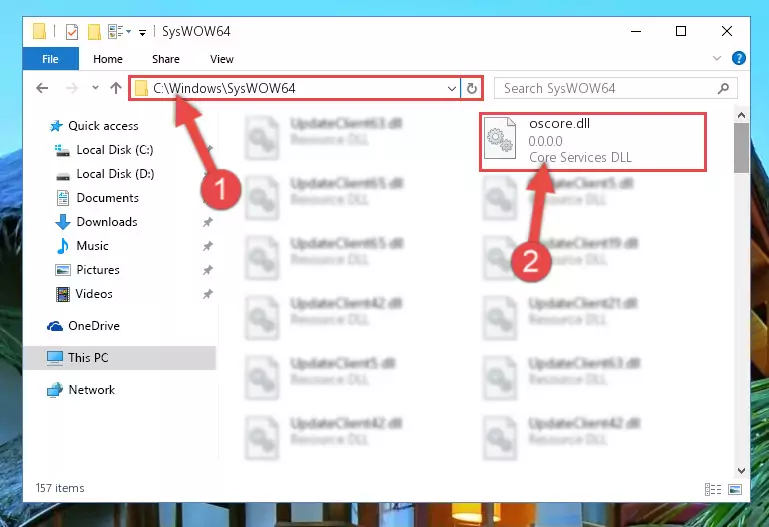Image resolution: width=769 pixels, height=527 pixels.
Task: Open Downloads in the sidebar
Action: [106, 222]
